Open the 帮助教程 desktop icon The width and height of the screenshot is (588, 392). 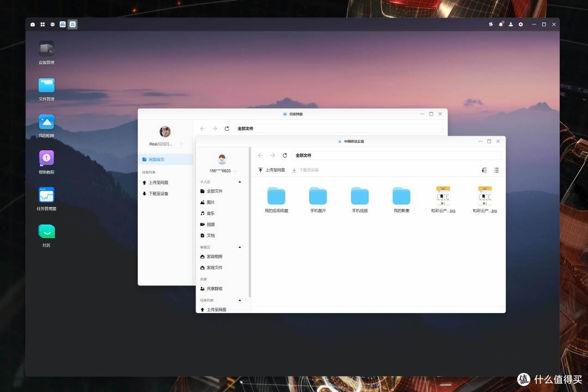pyautogui.click(x=46, y=158)
